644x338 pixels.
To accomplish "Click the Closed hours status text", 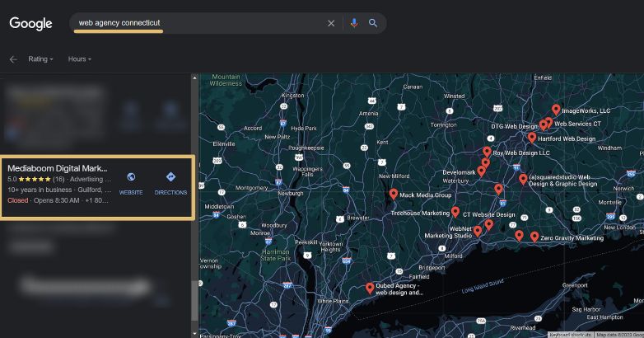I will [17, 200].
